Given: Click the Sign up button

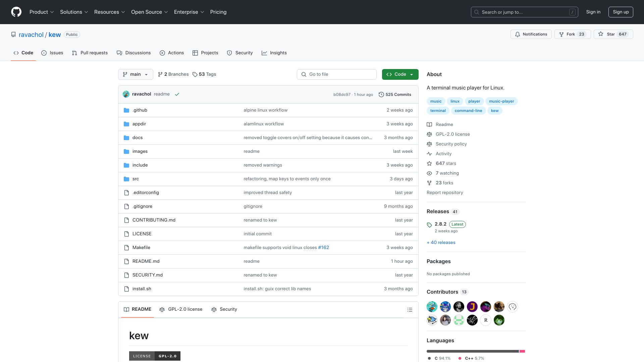Looking at the screenshot, I should click(x=621, y=12).
